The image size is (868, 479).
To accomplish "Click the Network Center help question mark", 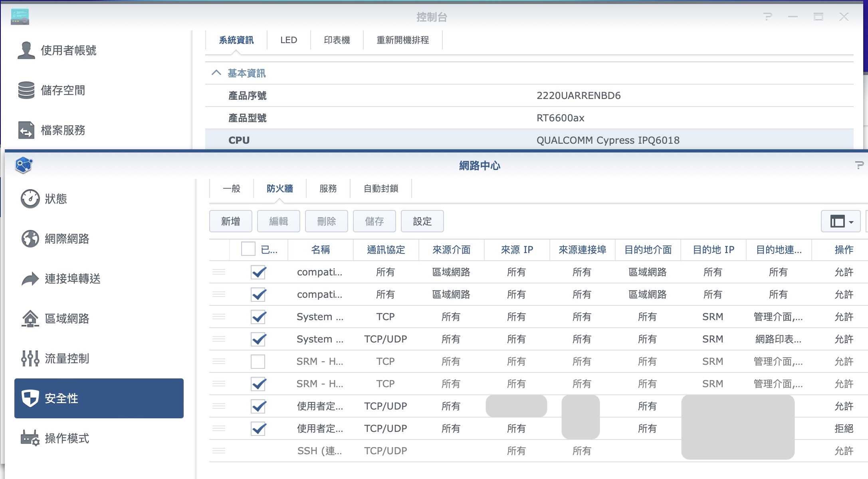I will [859, 165].
